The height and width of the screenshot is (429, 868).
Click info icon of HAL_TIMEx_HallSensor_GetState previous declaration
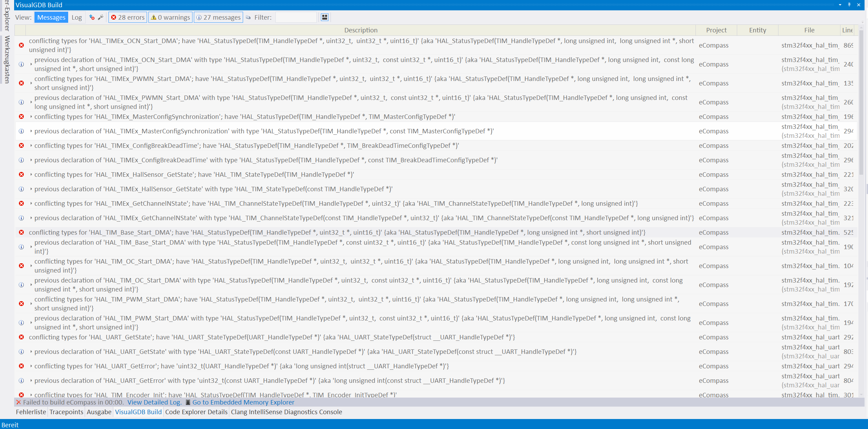[21, 189]
